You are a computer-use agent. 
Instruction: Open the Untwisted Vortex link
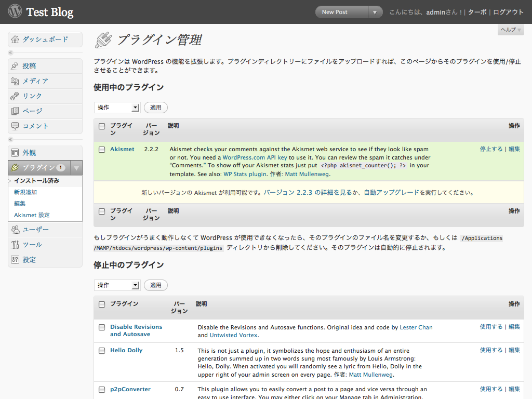(234, 335)
